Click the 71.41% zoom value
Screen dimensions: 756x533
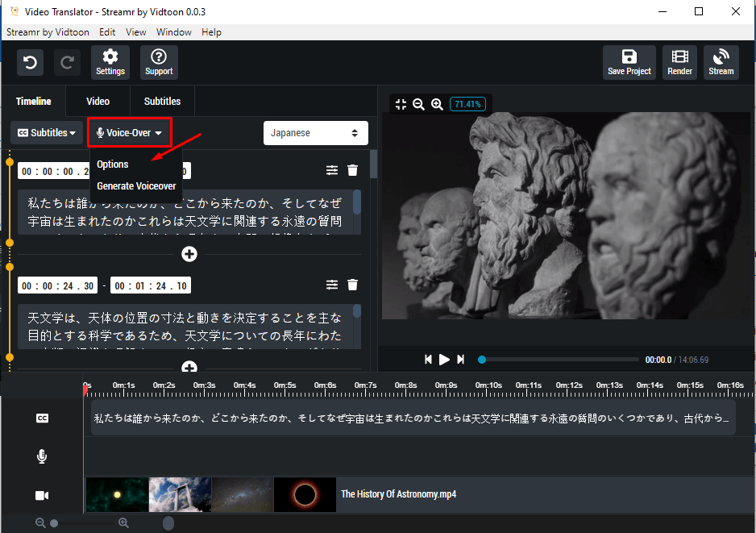pyautogui.click(x=467, y=104)
